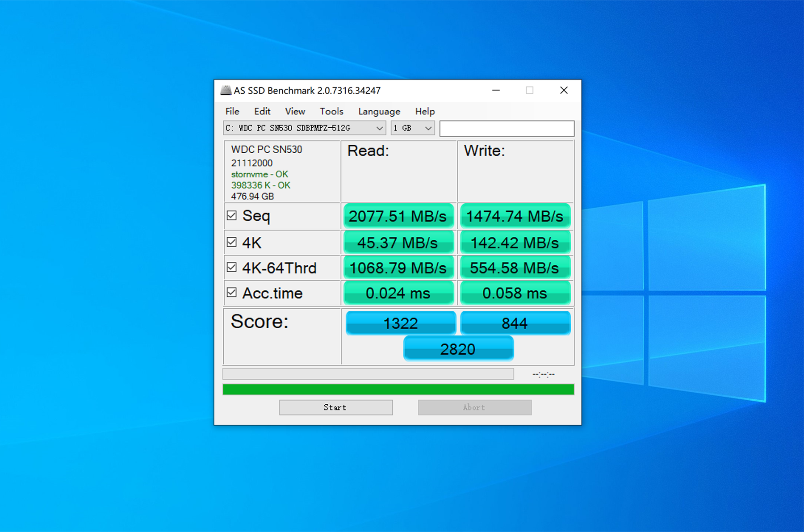This screenshot has width=804, height=532.
Task: Uncheck the Seq test checkbox
Action: click(231, 216)
